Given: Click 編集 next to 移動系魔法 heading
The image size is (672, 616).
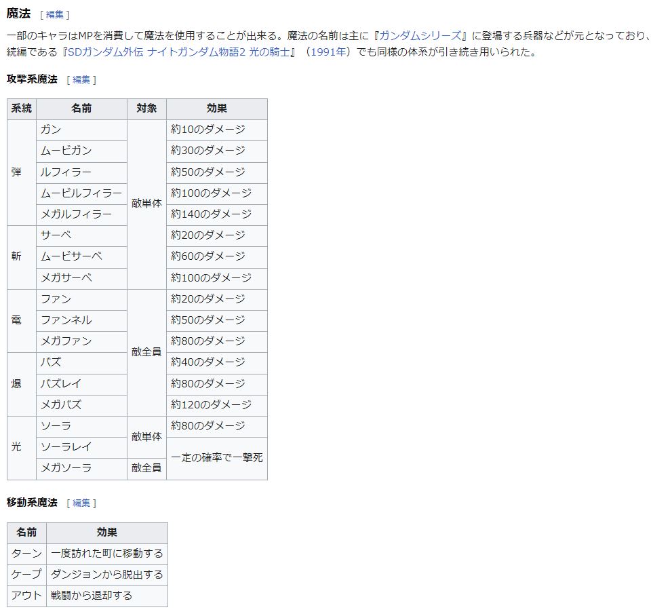Looking at the screenshot, I should tap(81, 503).
